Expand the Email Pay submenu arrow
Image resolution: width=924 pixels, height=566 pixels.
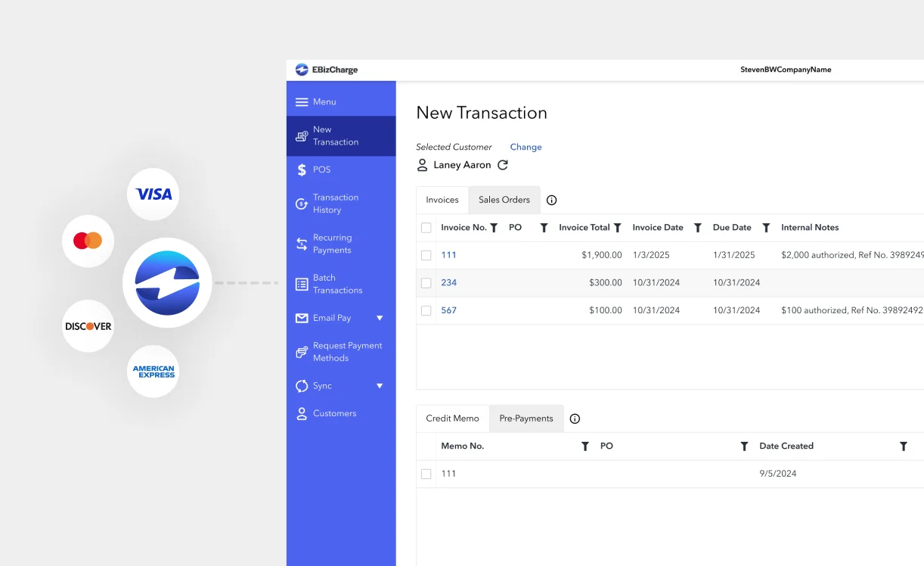[380, 319]
